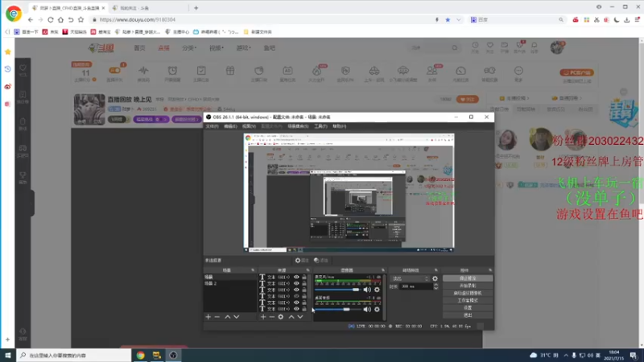
Task: Open the 编辑(E) menu in OBS
Action: [x=230, y=126]
